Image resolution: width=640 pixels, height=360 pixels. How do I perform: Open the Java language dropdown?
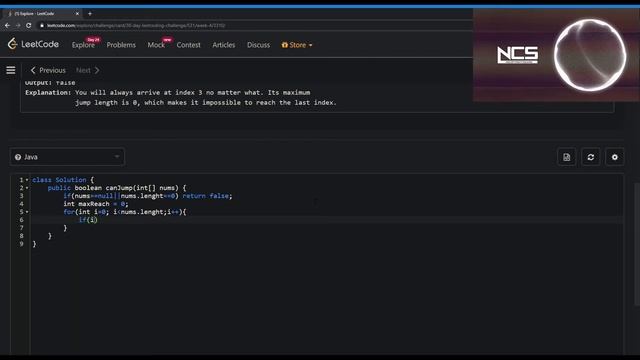67,157
